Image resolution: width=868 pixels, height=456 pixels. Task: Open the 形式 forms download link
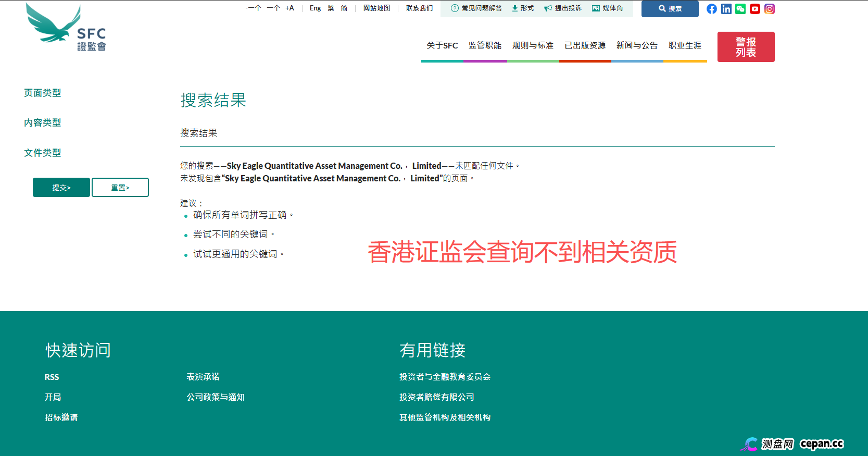click(523, 8)
